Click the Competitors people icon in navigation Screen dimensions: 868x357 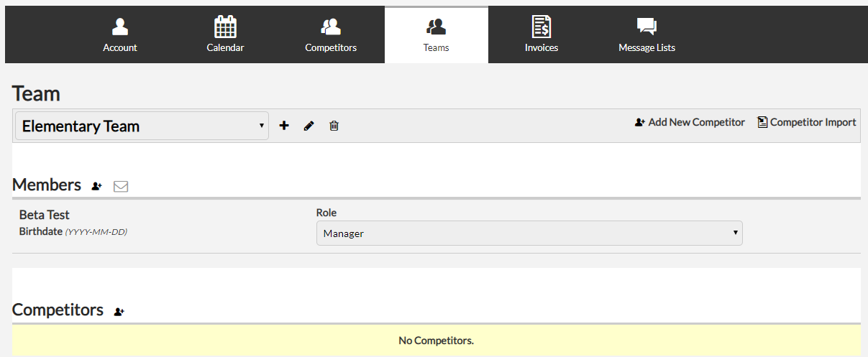(331, 27)
